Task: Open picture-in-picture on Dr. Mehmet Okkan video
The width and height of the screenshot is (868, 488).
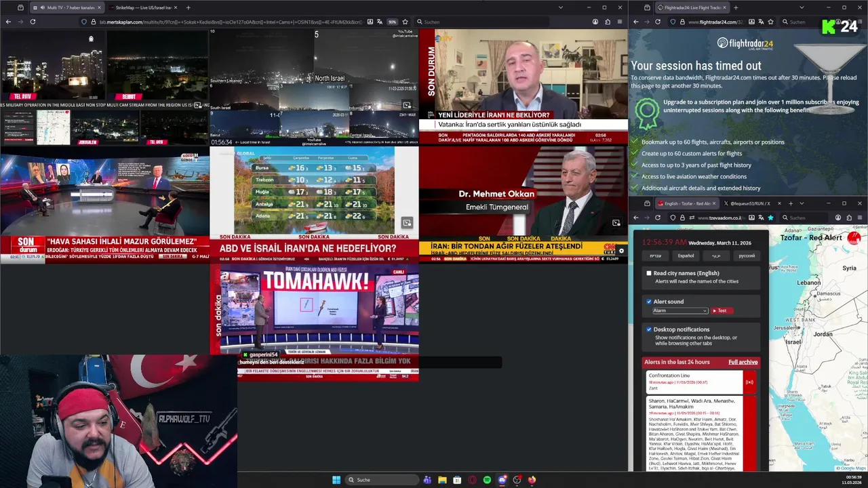Action: 616,222
